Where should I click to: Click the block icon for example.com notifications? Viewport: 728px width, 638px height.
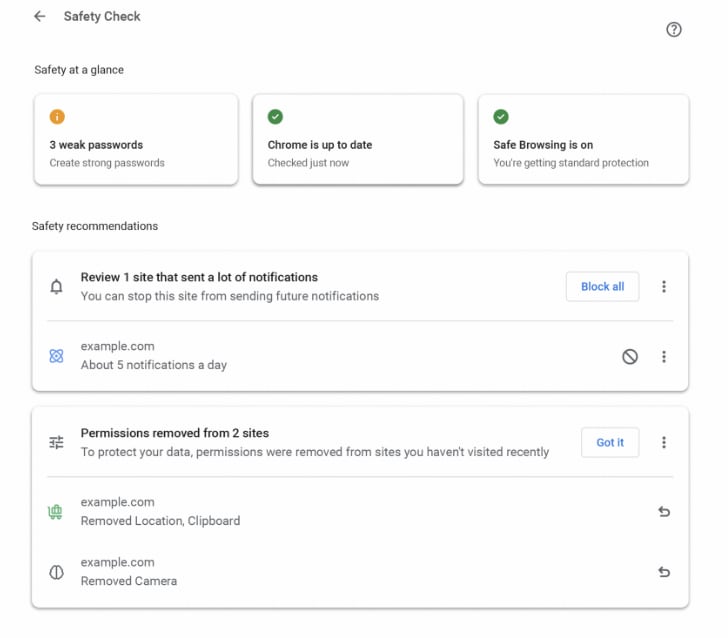coord(630,356)
